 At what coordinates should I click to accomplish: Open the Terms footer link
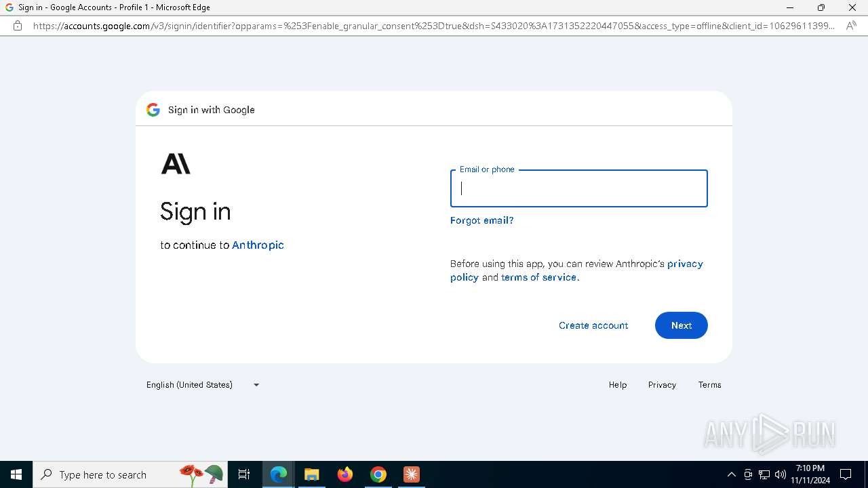pyautogui.click(x=709, y=384)
